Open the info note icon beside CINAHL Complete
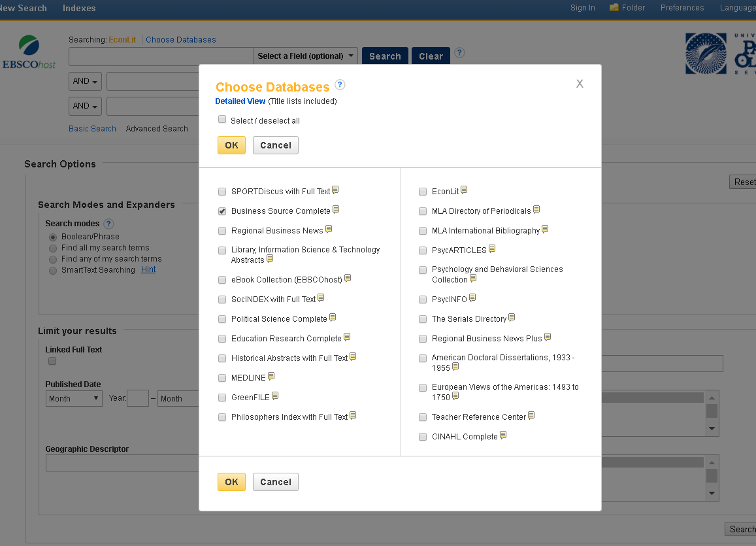This screenshot has height=546, width=756. tap(503, 435)
